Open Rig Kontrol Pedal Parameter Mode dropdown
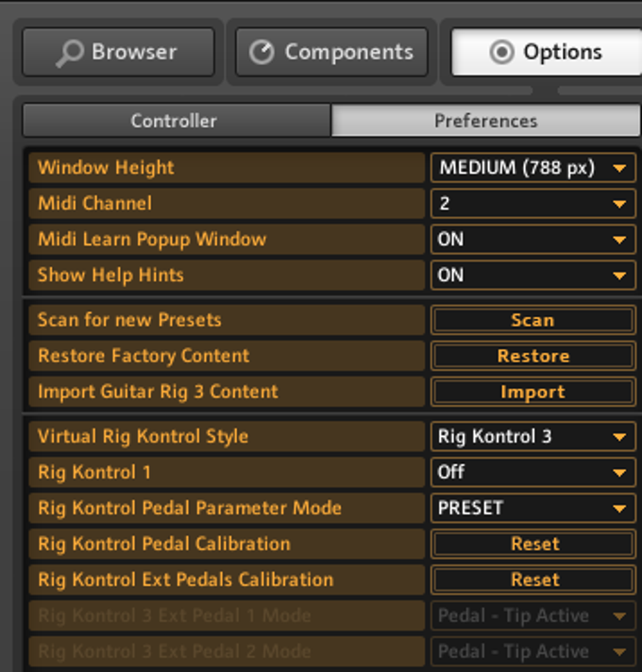 pyautogui.click(x=532, y=509)
